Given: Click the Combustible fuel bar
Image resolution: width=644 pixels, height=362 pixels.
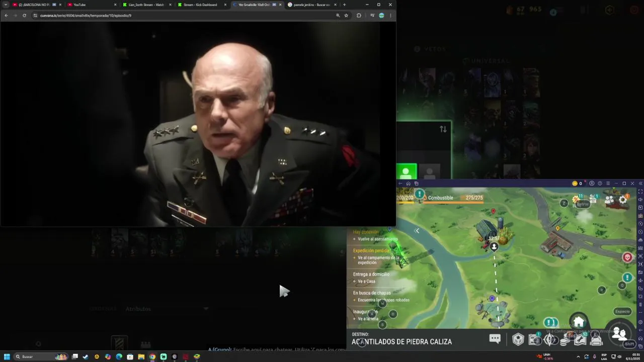Looking at the screenshot, I should pyautogui.click(x=453, y=198).
